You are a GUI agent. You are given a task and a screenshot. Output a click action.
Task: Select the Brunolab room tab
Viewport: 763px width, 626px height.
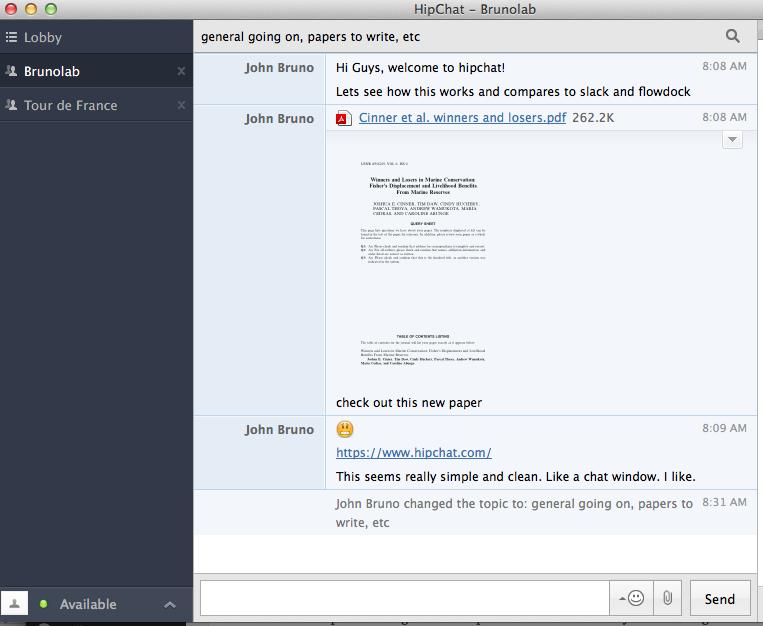[96, 71]
